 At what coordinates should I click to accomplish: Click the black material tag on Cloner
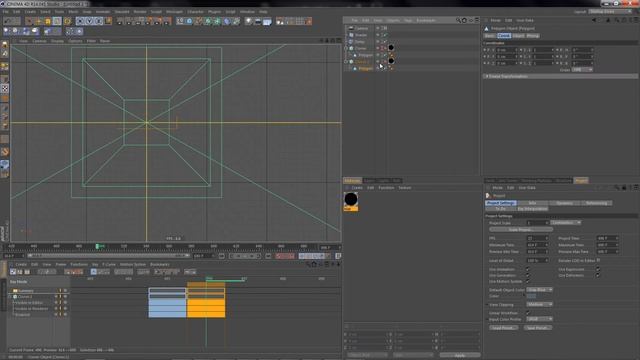tap(391, 48)
